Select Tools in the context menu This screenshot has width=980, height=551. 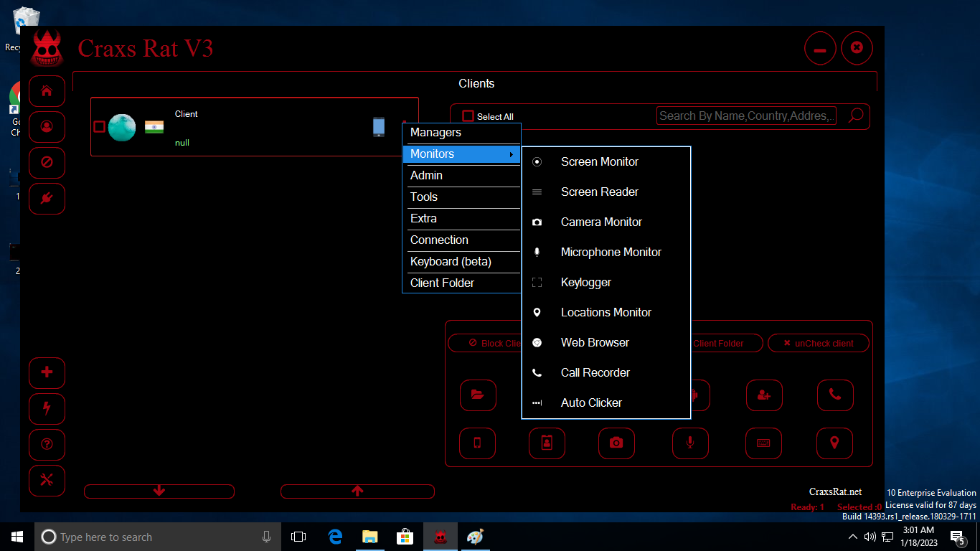[461, 197]
